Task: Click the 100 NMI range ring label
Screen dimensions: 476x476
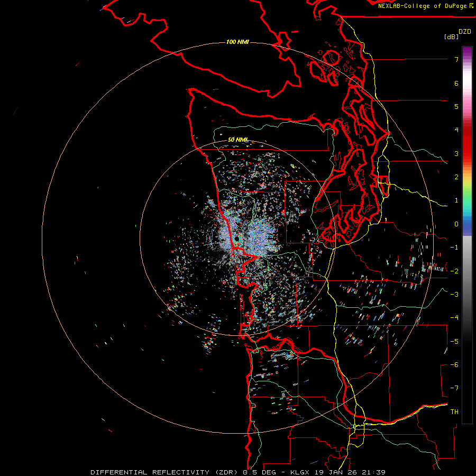Action: (237, 42)
